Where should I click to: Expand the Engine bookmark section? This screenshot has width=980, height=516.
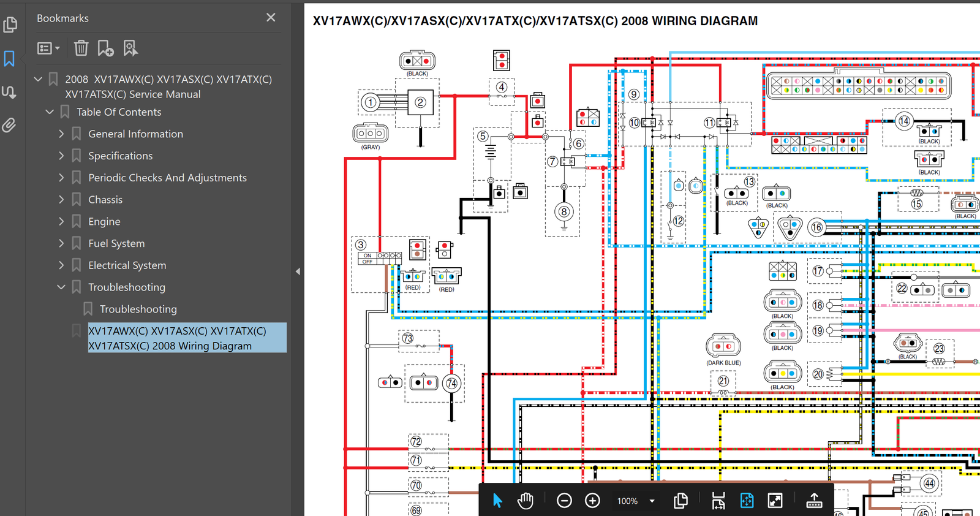[x=61, y=221]
